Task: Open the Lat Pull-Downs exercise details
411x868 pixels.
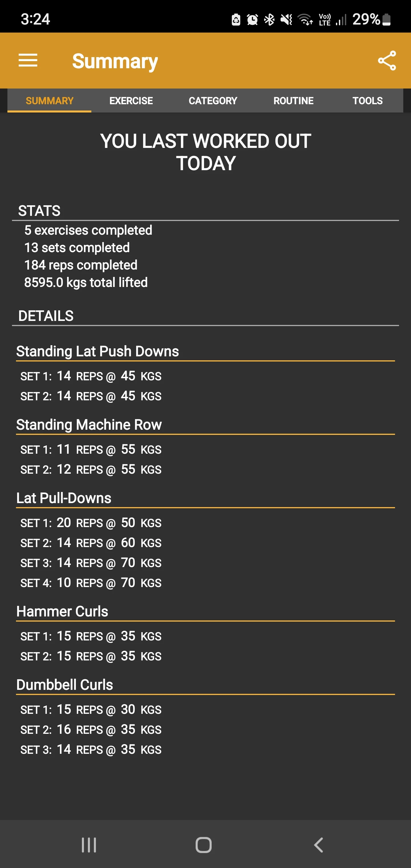Action: (x=64, y=498)
